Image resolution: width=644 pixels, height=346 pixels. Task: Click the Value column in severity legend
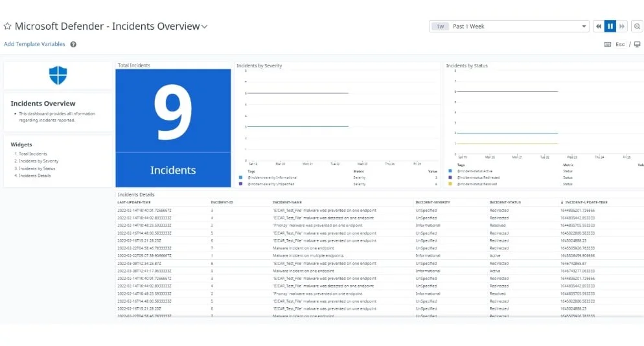[433, 171]
